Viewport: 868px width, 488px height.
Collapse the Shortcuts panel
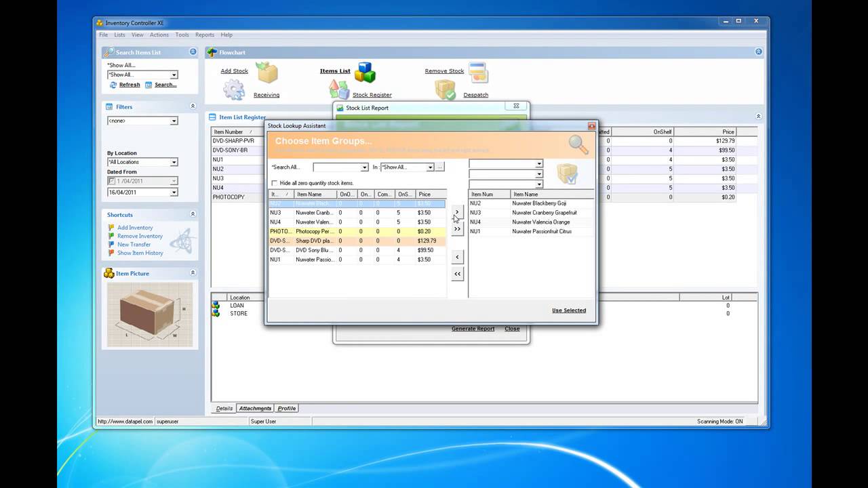(193, 214)
